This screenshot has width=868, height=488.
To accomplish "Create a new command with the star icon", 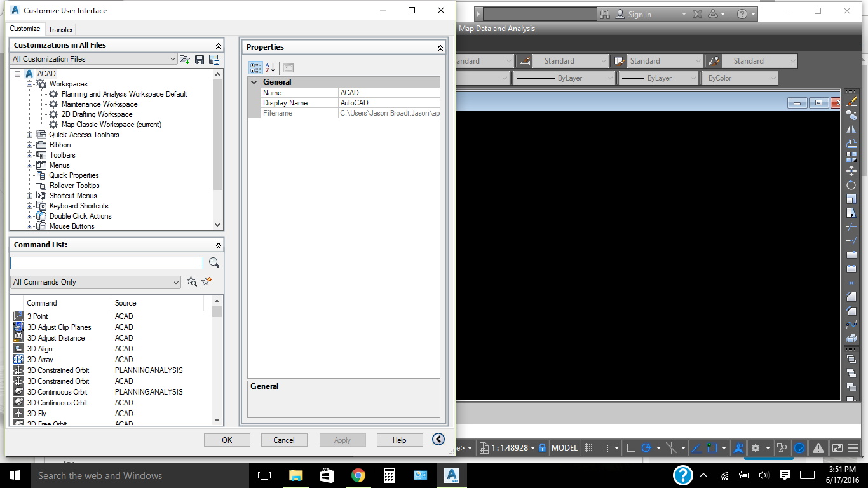I will tap(206, 281).
